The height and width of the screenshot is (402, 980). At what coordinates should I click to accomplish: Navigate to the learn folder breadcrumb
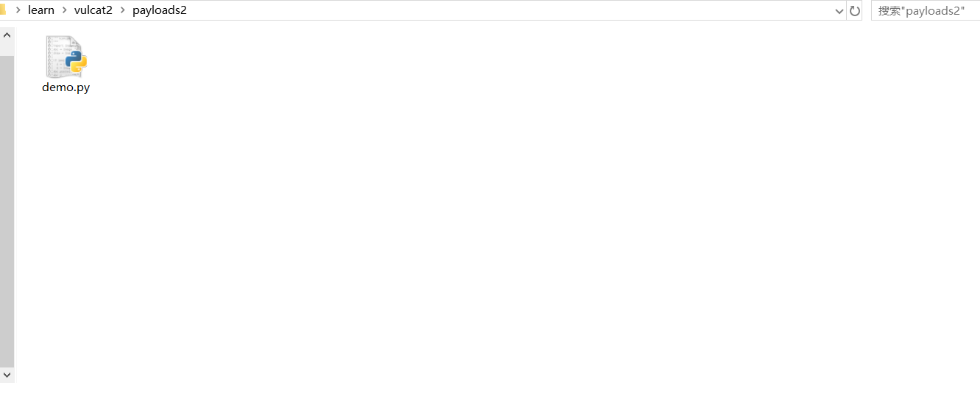[41, 10]
